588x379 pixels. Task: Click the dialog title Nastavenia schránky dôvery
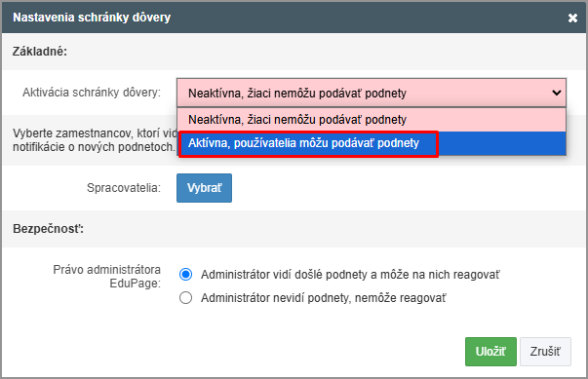[92, 18]
